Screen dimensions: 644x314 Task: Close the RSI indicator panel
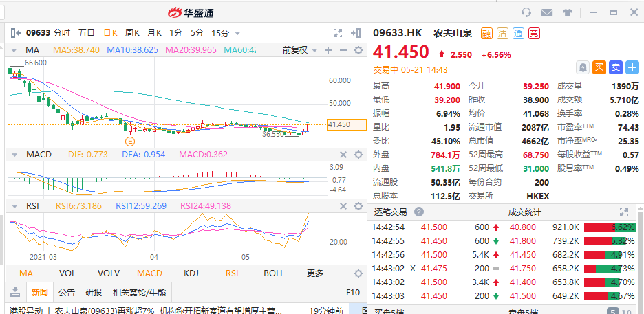pyautogui.click(x=343, y=205)
